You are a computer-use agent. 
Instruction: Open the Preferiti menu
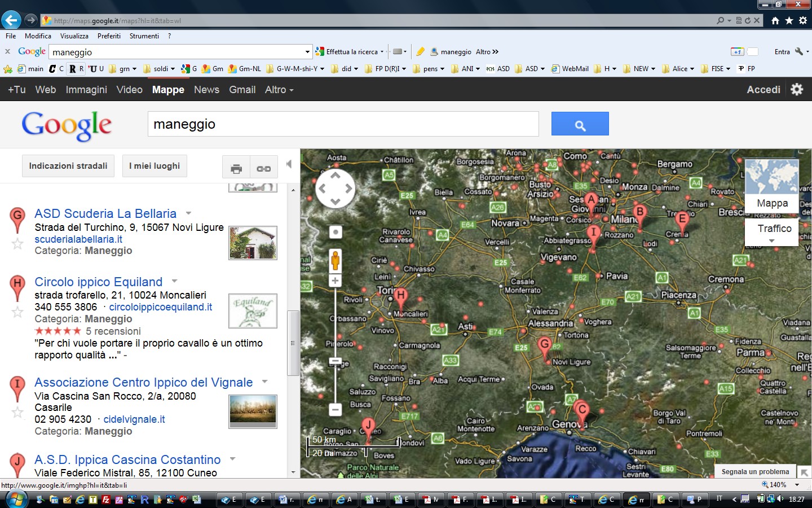(109, 36)
